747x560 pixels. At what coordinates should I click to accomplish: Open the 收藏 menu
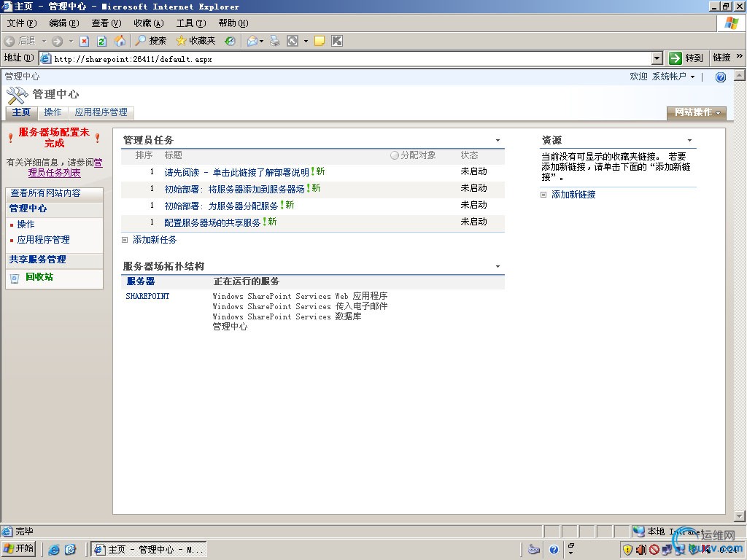tap(149, 23)
